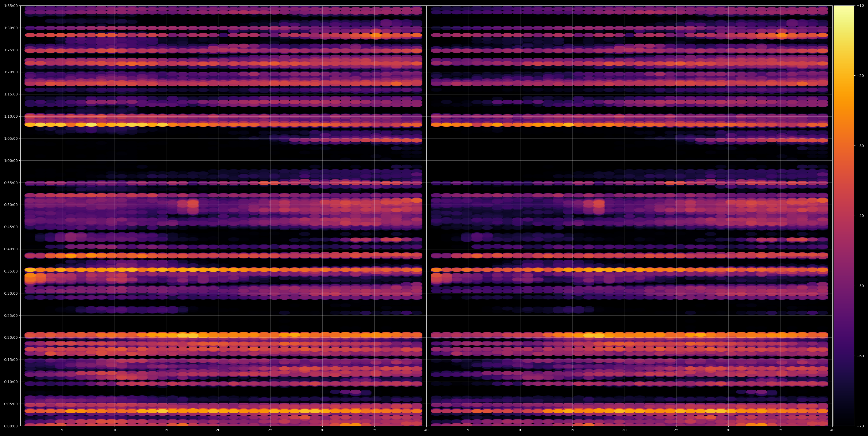Click the 0:20:00 y-axis tick label

pyautogui.click(x=11, y=337)
